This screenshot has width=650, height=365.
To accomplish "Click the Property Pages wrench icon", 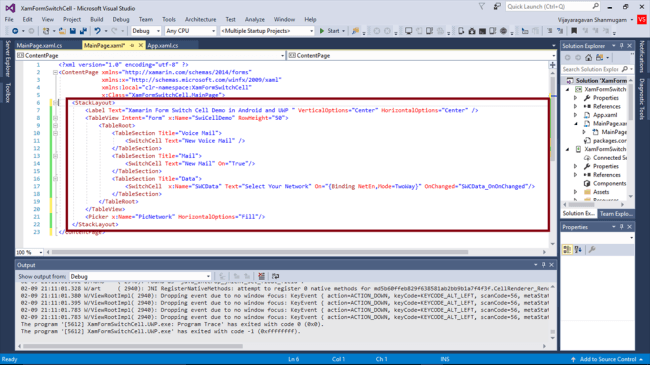I will pos(592,249).
